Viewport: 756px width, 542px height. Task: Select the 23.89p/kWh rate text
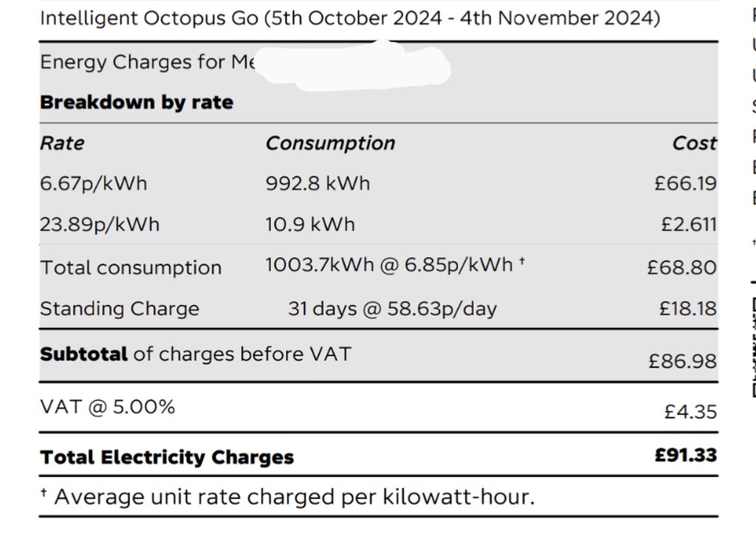coord(100,224)
